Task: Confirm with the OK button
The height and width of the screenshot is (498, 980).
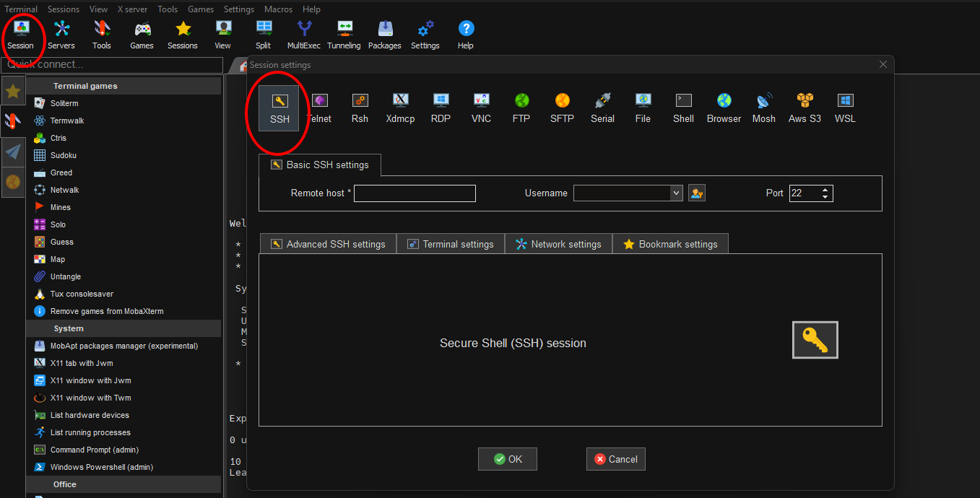Action: pos(508,459)
